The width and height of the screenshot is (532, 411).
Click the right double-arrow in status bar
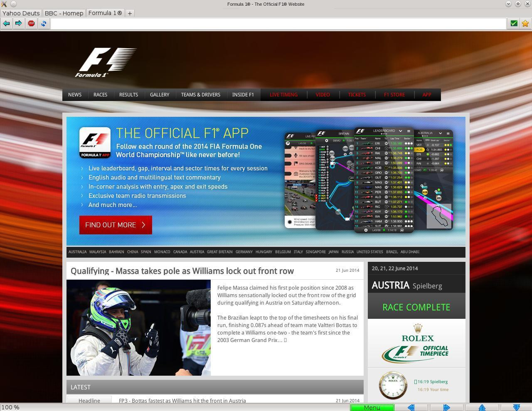click(447, 408)
